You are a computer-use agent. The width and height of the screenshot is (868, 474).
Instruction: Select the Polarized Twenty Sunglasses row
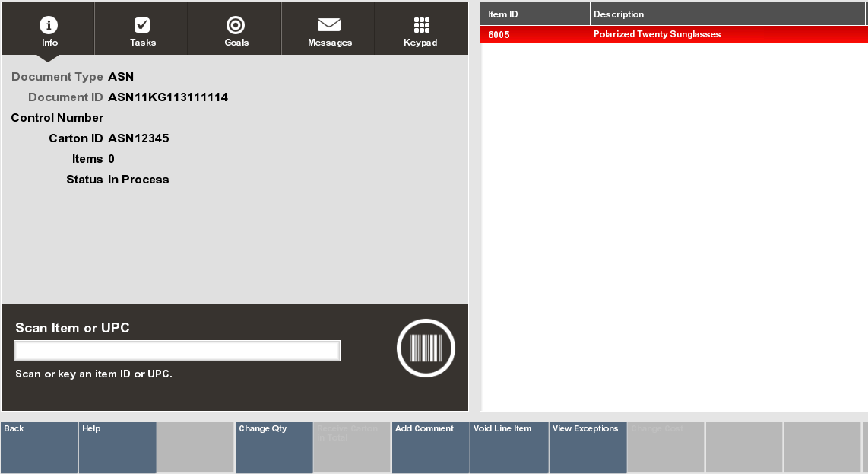673,34
